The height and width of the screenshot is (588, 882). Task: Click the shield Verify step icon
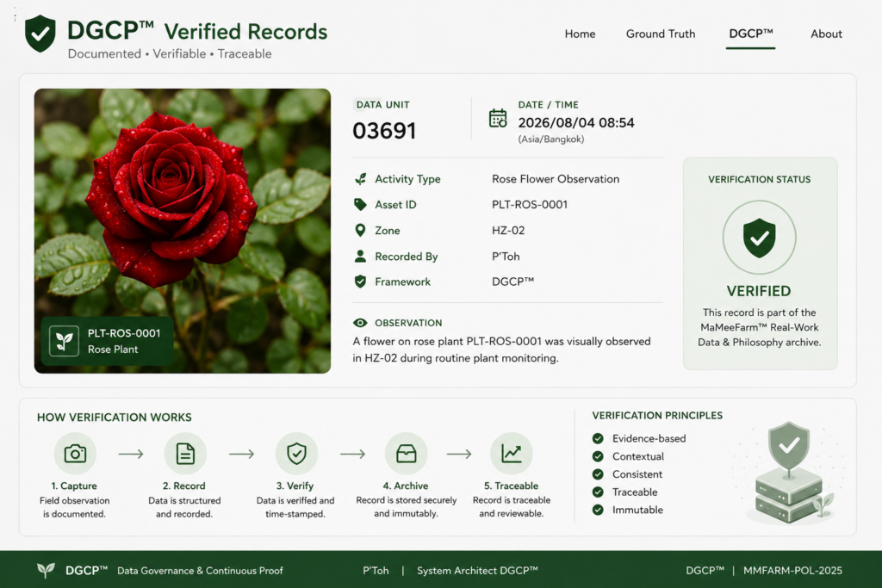[x=296, y=453]
